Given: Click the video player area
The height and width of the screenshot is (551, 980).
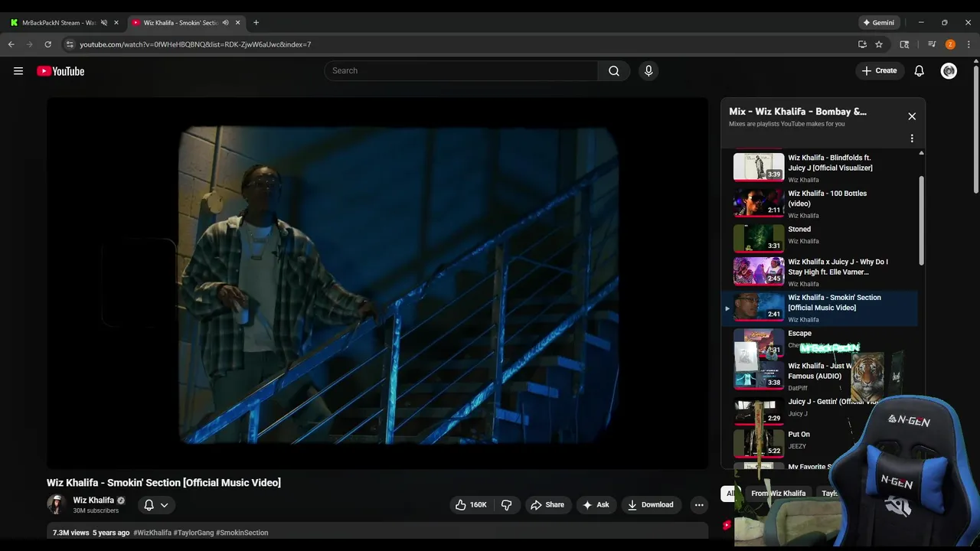Looking at the screenshot, I should (377, 283).
